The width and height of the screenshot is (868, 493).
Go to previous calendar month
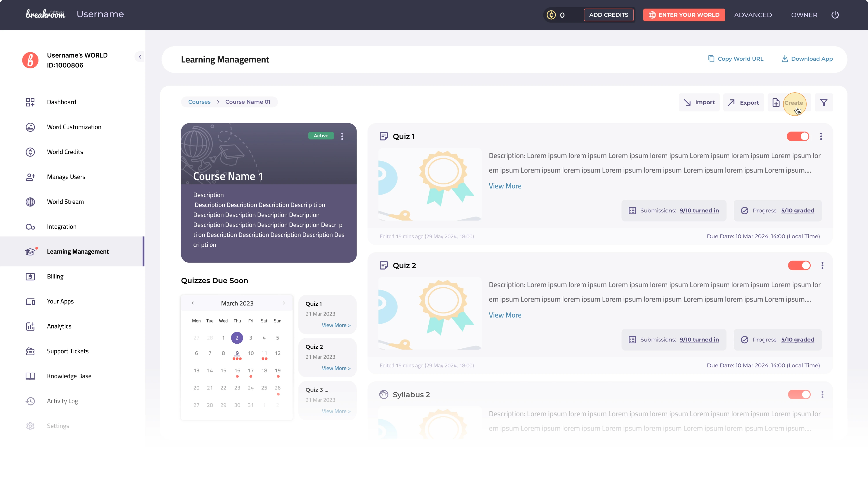click(193, 303)
